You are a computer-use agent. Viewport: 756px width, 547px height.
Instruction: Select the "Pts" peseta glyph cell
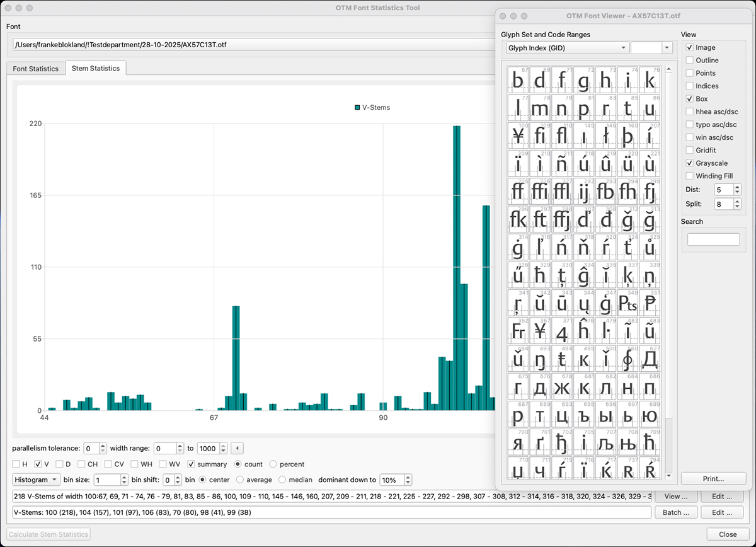point(628,302)
